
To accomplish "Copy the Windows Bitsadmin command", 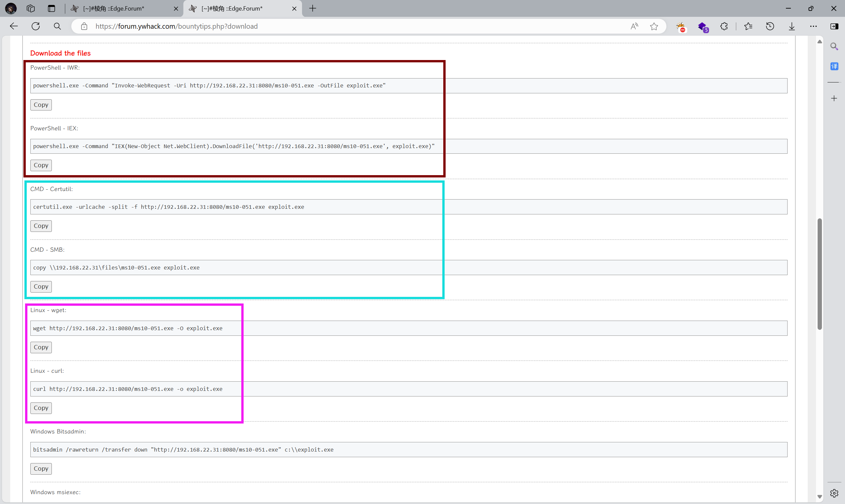I will pyautogui.click(x=41, y=468).
